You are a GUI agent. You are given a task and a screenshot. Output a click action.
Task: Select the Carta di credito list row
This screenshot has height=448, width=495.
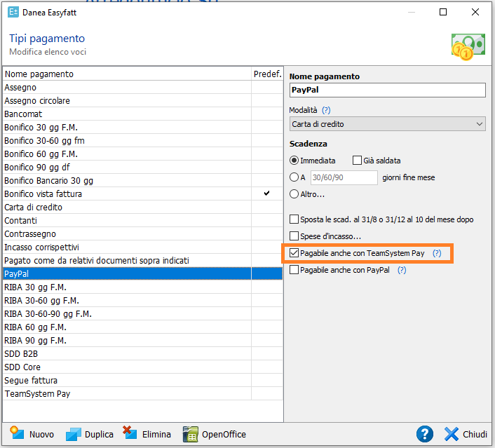pos(143,207)
